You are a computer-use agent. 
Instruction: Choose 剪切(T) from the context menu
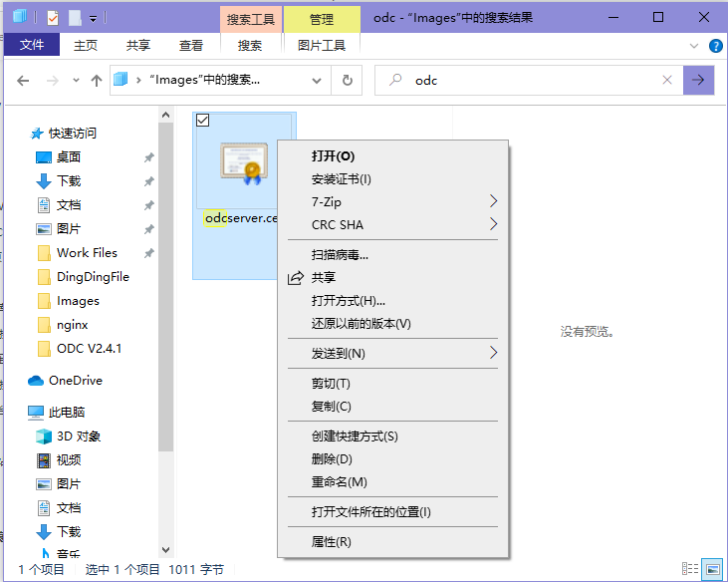click(392, 384)
